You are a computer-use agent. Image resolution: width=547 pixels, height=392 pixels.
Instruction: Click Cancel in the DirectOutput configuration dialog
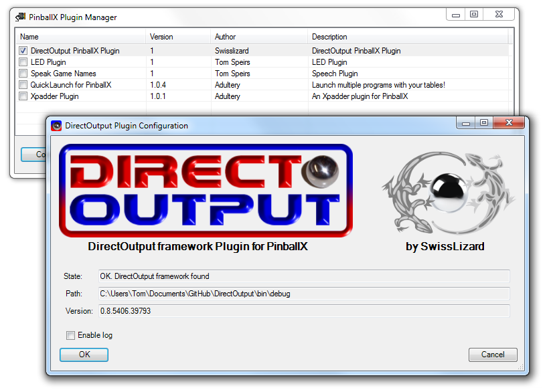[x=493, y=355]
